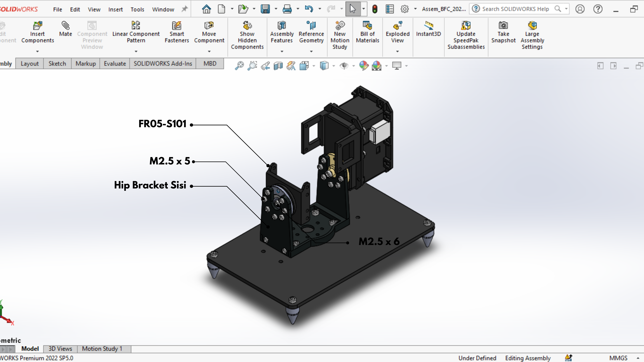This screenshot has height=362, width=644.
Task: Click Dynamic Annotation Views icon
Action: point(291,66)
